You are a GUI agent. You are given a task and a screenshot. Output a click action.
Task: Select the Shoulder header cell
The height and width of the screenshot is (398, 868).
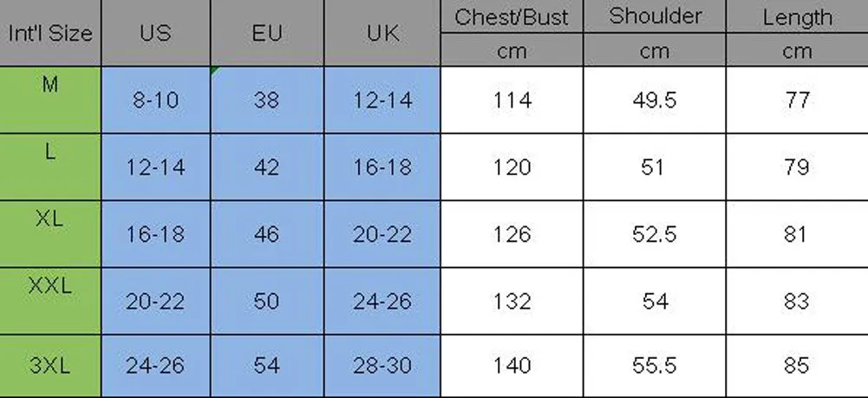pos(655,16)
